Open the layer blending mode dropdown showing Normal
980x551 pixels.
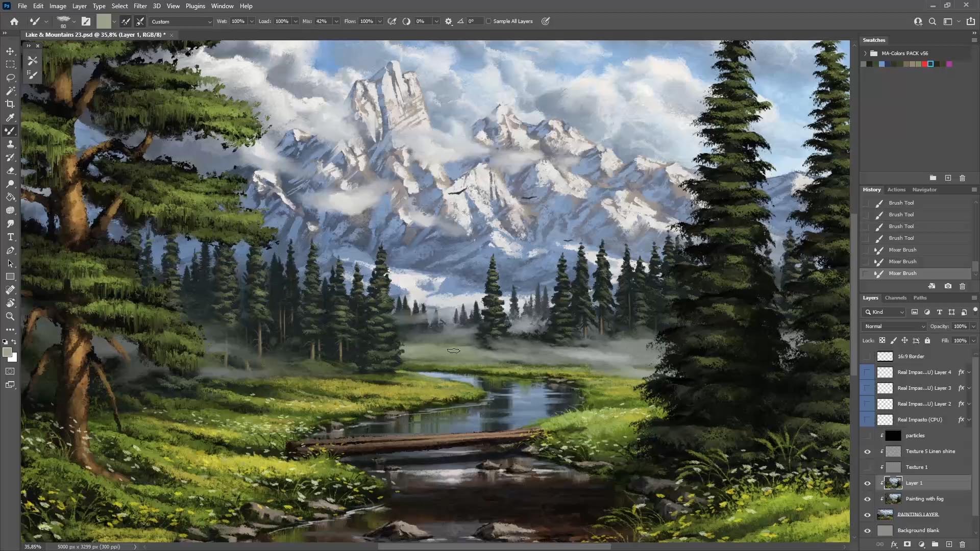pyautogui.click(x=893, y=326)
